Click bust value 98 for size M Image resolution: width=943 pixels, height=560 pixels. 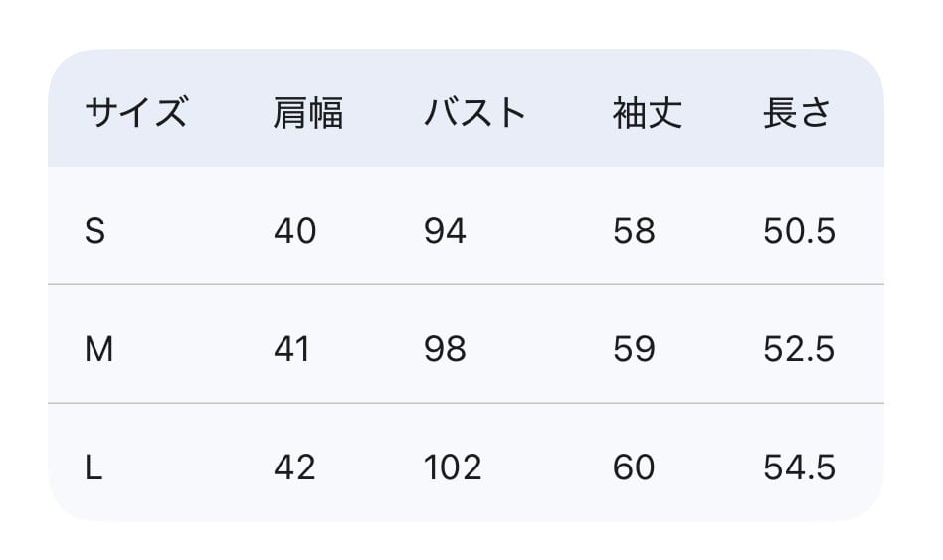click(x=445, y=349)
